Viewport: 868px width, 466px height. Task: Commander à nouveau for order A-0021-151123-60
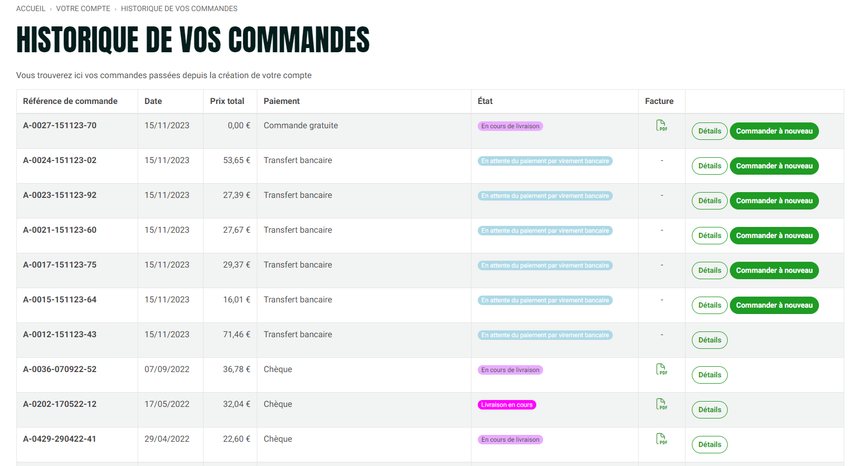point(774,236)
